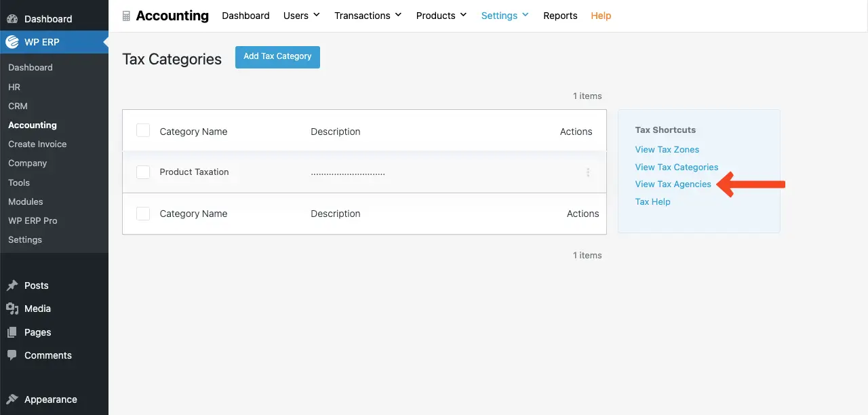Open Tools submenu item
Image resolution: width=868 pixels, height=415 pixels.
coord(19,182)
